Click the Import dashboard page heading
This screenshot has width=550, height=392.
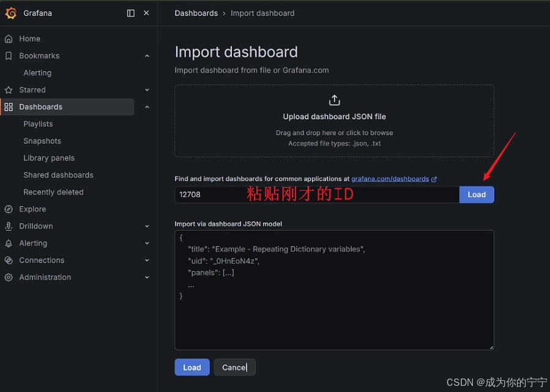pyautogui.click(x=236, y=52)
